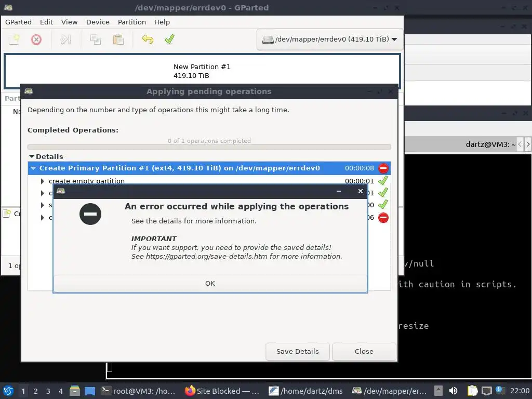532x399 pixels.
Task: Collapse the Details expander
Action: pyautogui.click(x=32, y=156)
